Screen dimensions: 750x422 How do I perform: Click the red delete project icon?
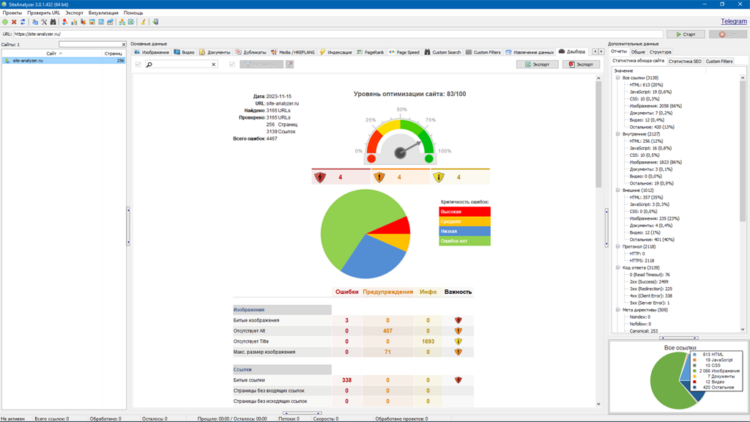(x=14, y=22)
